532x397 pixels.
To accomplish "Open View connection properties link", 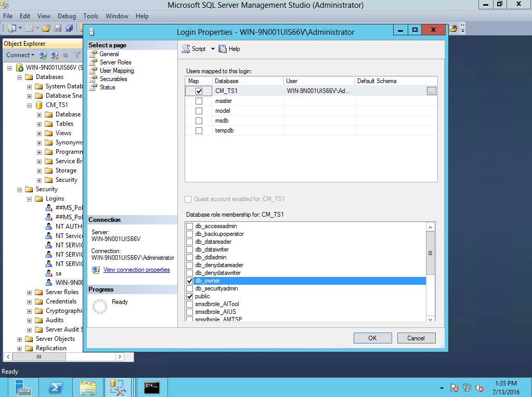I will click(x=136, y=270).
